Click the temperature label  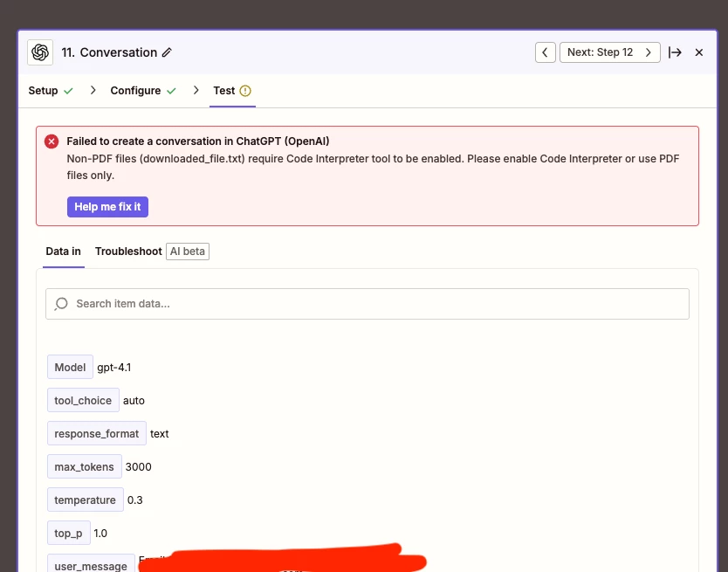86,500
